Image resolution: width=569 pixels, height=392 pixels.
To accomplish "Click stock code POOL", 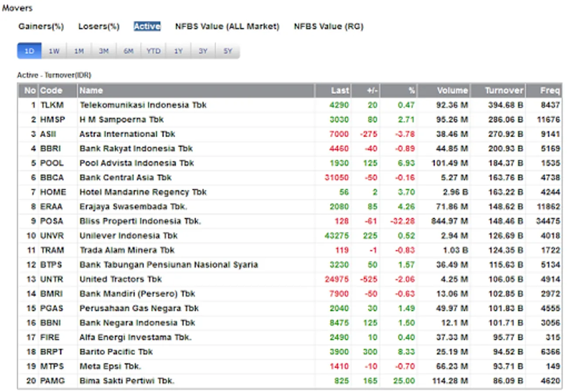I will coord(52,163).
